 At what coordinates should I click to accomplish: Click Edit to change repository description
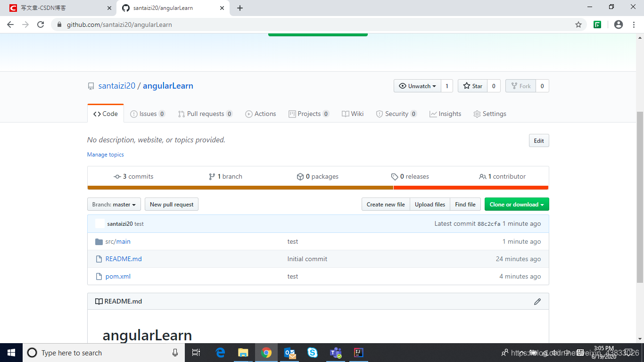539,140
